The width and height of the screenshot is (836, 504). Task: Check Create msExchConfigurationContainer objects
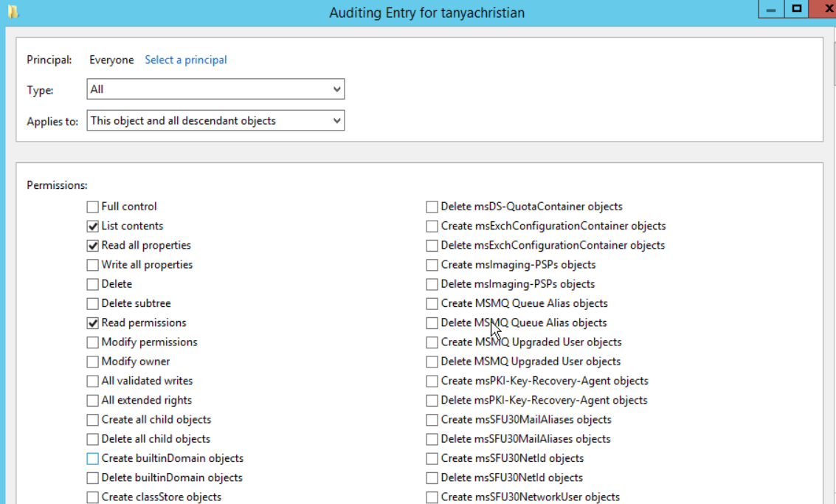tap(432, 226)
